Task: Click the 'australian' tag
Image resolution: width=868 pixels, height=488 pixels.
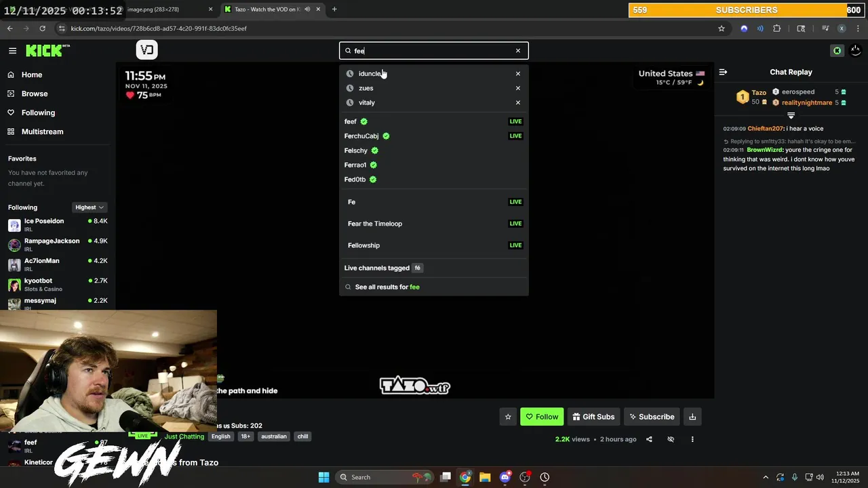Action: (x=274, y=436)
